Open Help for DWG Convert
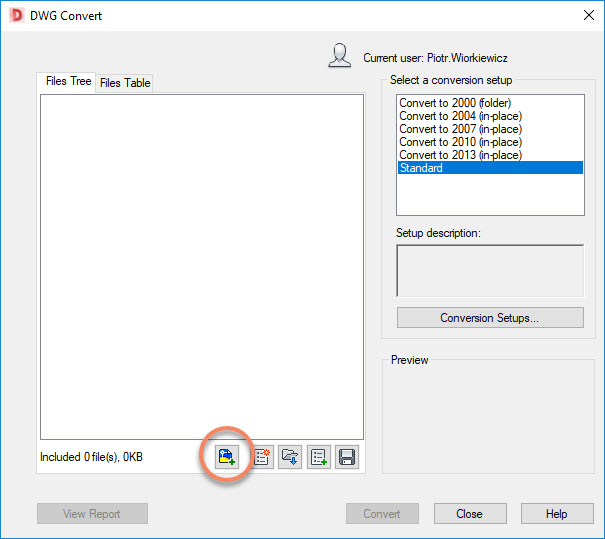Image resolution: width=605 pixels, height=539 pixels. pyautogui.click(x=556, y=514)
